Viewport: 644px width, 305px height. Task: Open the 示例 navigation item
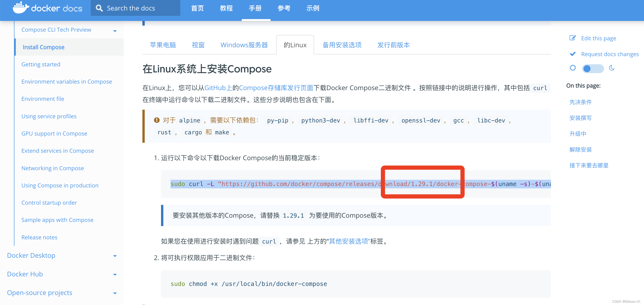(313, 8)
